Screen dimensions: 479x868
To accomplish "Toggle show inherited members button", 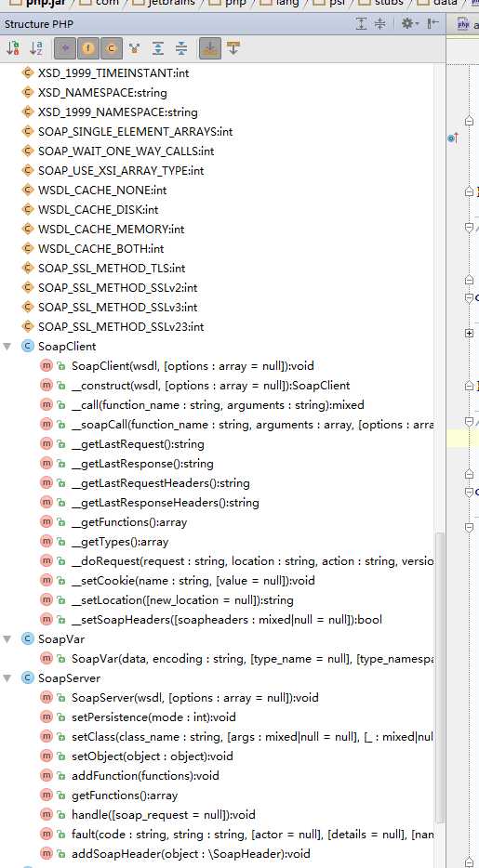I will (134, 48).
